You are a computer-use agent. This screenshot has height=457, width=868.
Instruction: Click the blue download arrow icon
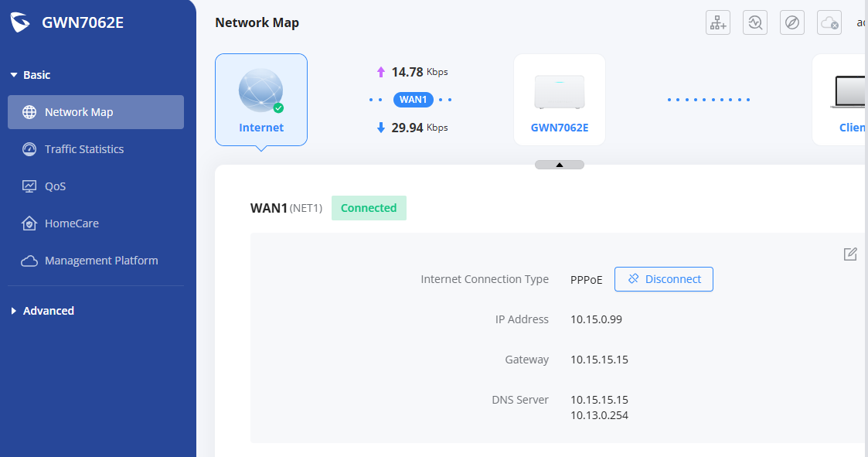click(381, 128)
